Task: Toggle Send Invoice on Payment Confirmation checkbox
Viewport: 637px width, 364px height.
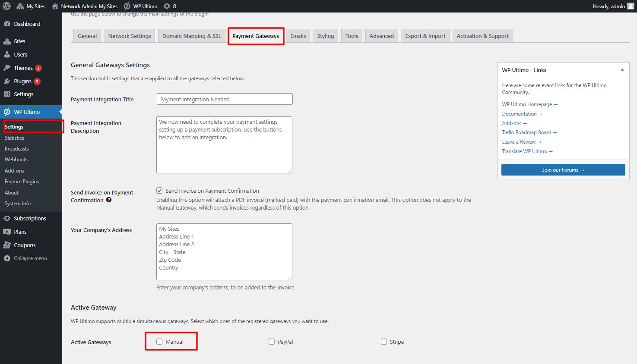Action: coord(159,191)
